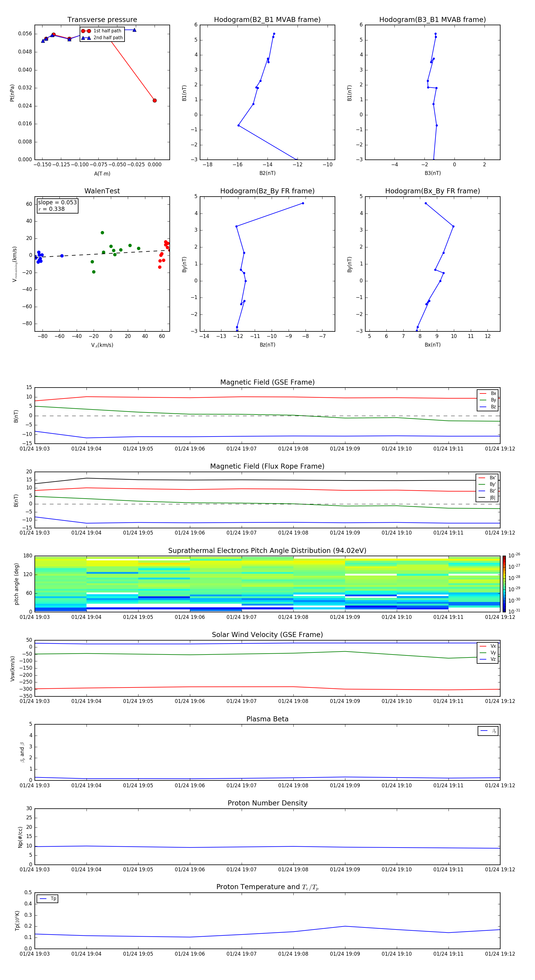Click the 'Hodogram(B3_B1 MVAB frame)' title
The height and width of the screenshot is (980, 535).
pos(432,19)
